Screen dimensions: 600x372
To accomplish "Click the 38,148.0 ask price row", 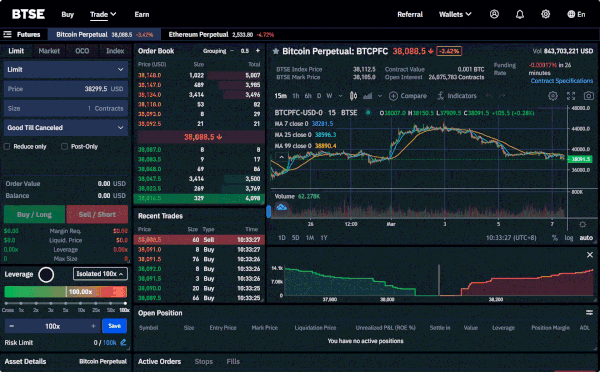I will [x=199, y=75].
